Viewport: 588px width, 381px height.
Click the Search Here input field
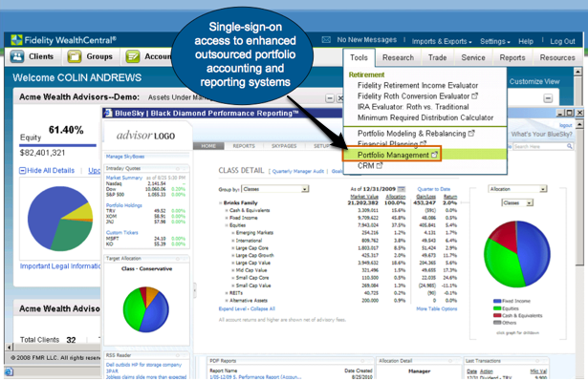coord(539,146)
